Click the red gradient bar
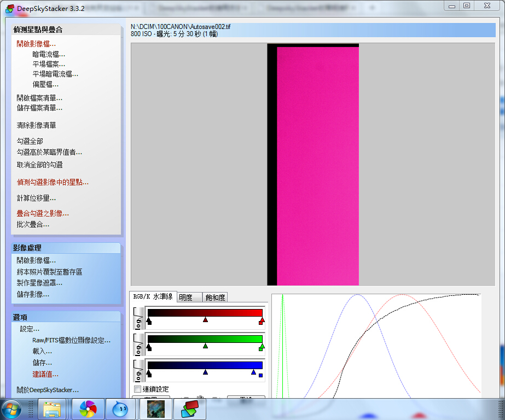This screenshot has height=420, width=505. 205,312
